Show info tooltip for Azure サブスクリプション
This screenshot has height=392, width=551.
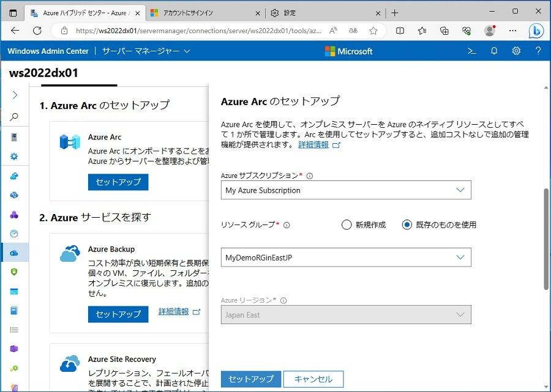[x=310, y=176]
